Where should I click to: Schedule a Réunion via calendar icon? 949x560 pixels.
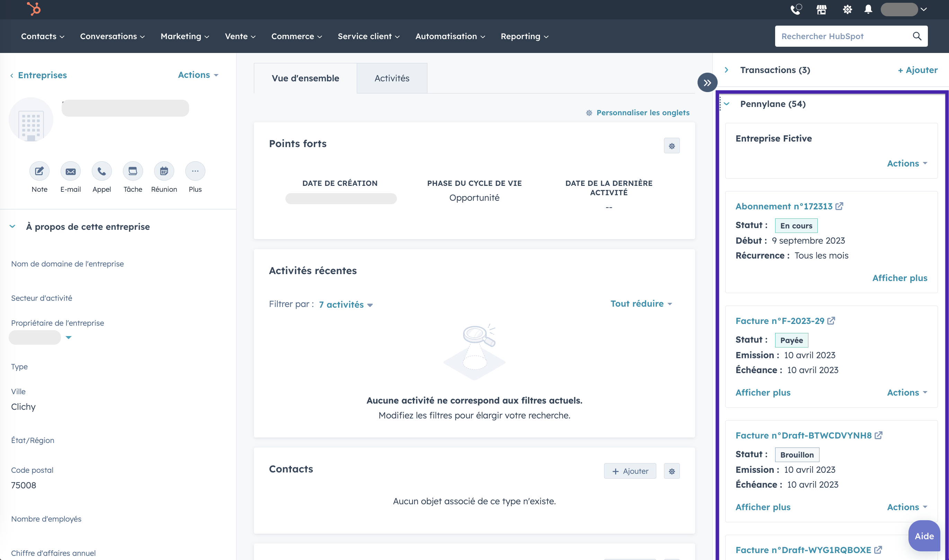(164, 171)
